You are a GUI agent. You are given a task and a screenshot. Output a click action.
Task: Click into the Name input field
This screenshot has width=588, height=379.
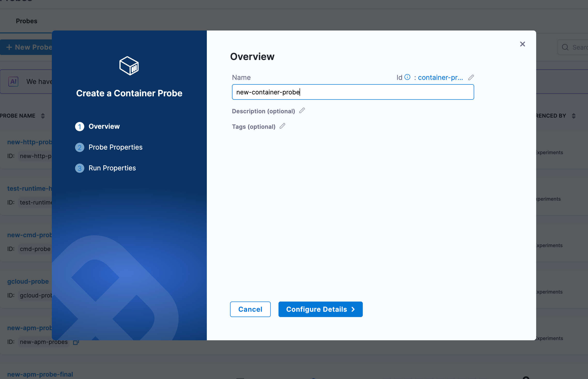[x=353, y=92]
